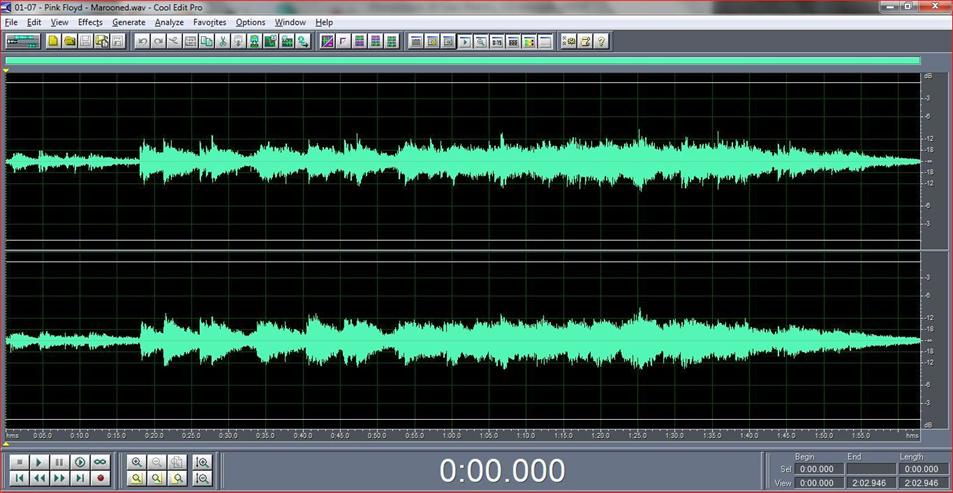This screenshot has height=493, width=953.
Task: Zoom out horizontally with minus magnifier
Action: (x=156, y=462)
